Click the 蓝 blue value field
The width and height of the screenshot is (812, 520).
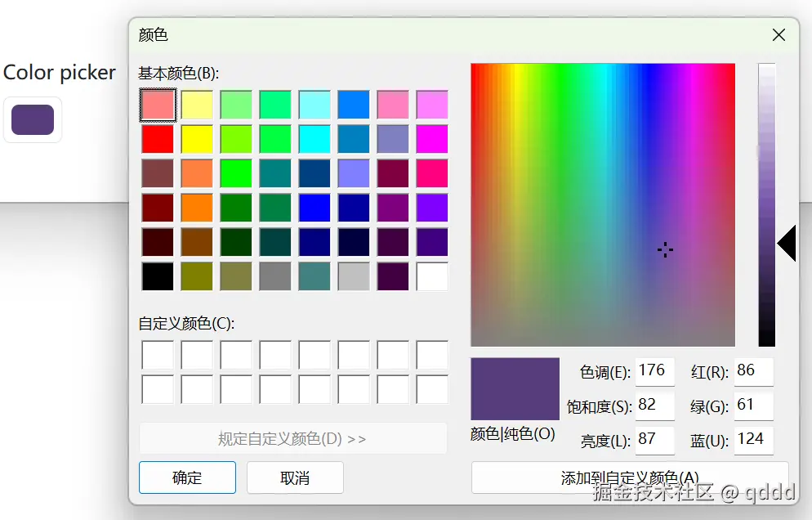point(753,440)
